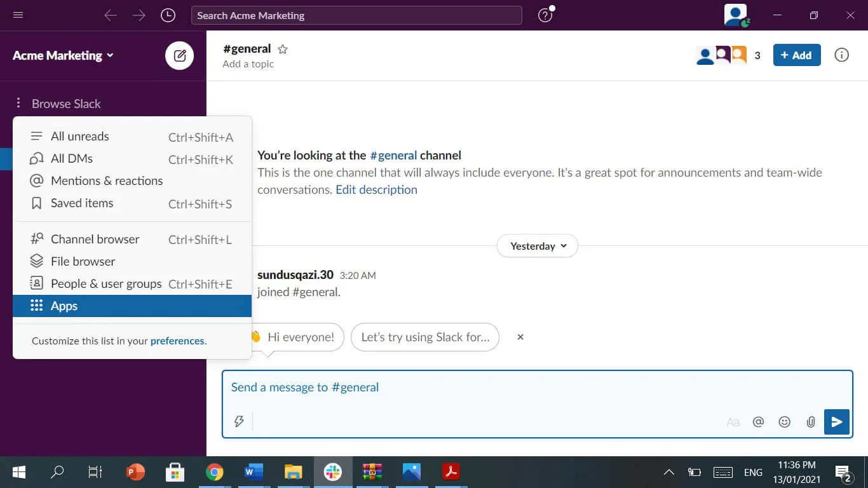
Task: Toggle the Aa text formatting
Action: pyautogui.click(x=733, y=422)
